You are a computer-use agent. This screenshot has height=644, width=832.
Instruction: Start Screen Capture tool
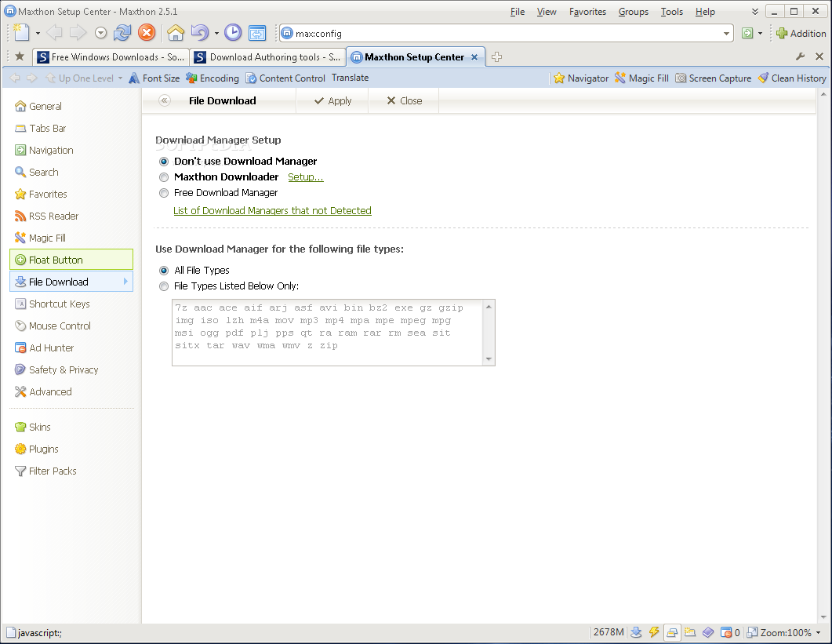[713, 78]
